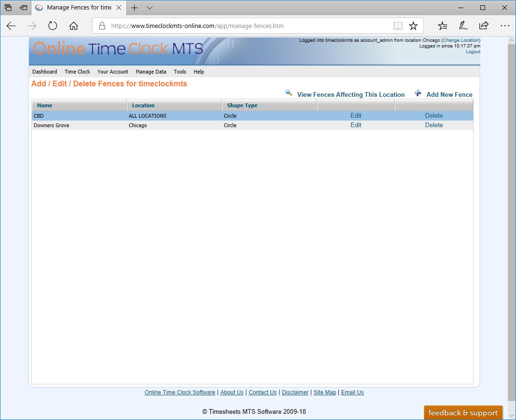Image resolution: width=516 pixels, height=420 pixels.
Task: Click the Change Location link
Action: [461, 40]
